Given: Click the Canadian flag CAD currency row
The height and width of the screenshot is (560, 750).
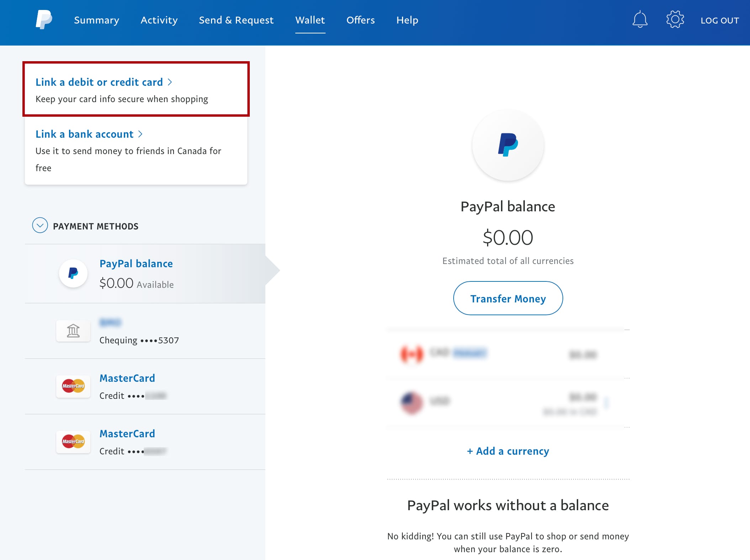Looking at the screenshot, I should (x=498, y=354).
